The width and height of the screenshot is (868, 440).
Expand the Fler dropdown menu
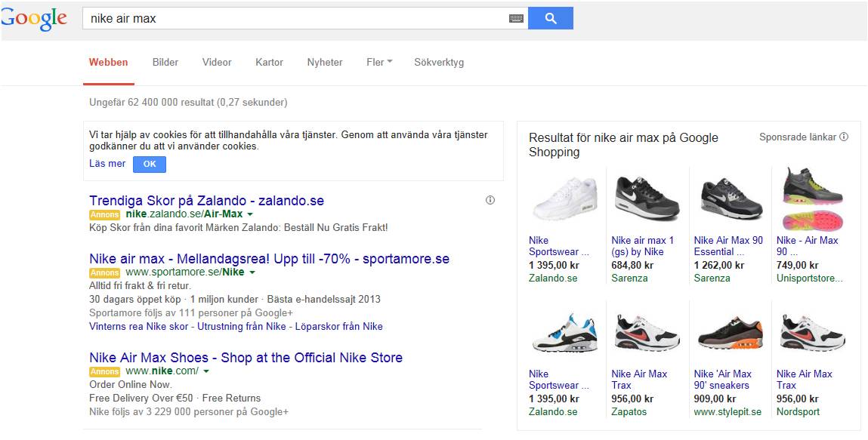(379, 63)
